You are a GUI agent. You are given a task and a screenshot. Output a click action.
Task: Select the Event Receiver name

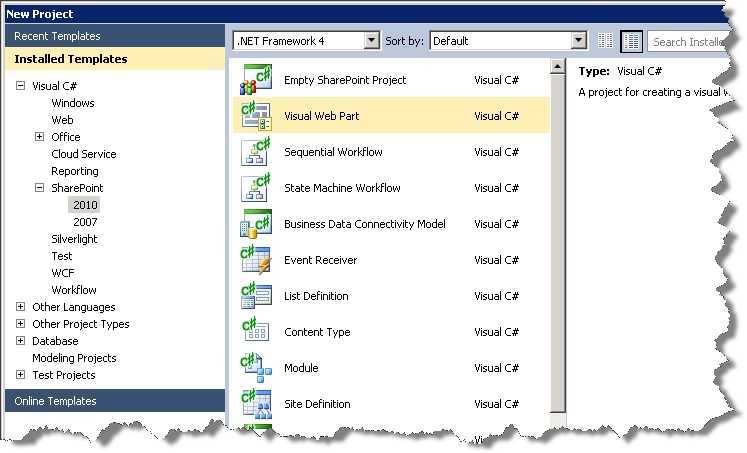pyautogui.click(x=321, y=260)
